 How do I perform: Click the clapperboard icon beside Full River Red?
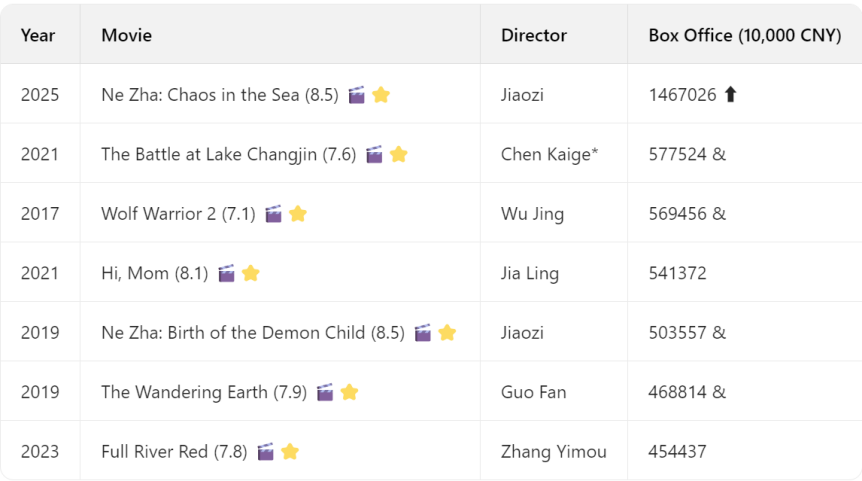pos(266,452)
